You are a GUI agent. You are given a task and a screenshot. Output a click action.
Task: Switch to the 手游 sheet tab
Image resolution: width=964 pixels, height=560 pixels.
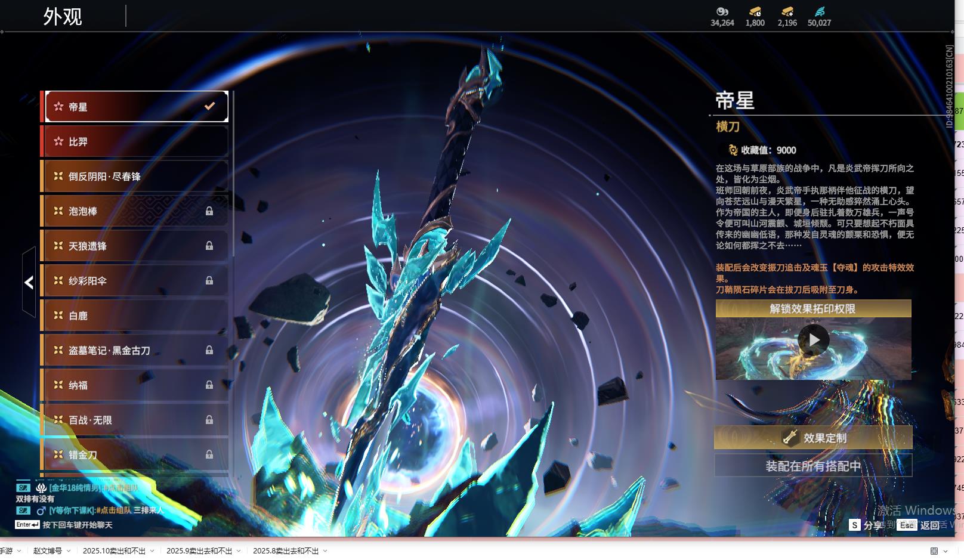6,551
